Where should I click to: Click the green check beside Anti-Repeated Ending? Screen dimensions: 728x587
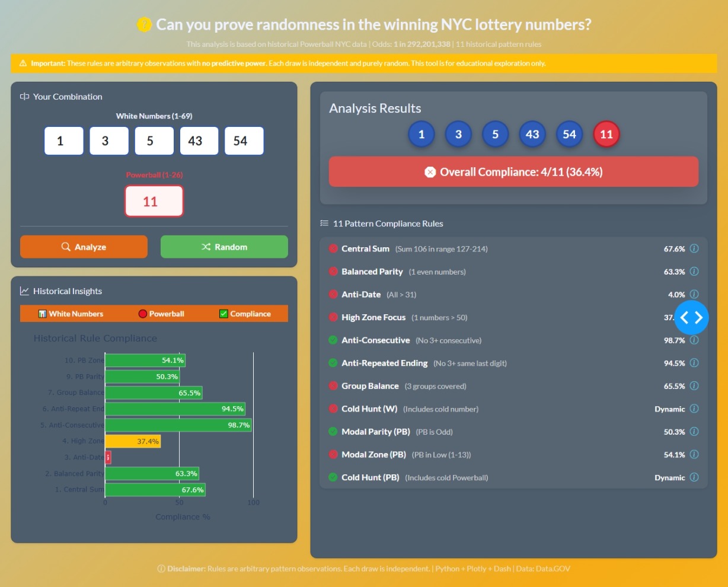pos(333,363)
